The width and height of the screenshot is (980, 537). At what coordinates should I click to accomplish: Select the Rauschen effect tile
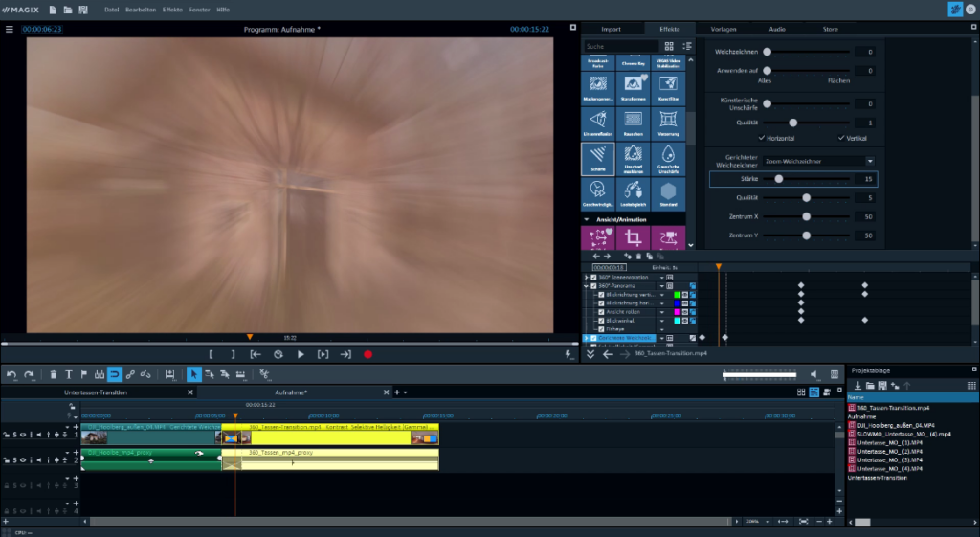(x=634, y=123)
